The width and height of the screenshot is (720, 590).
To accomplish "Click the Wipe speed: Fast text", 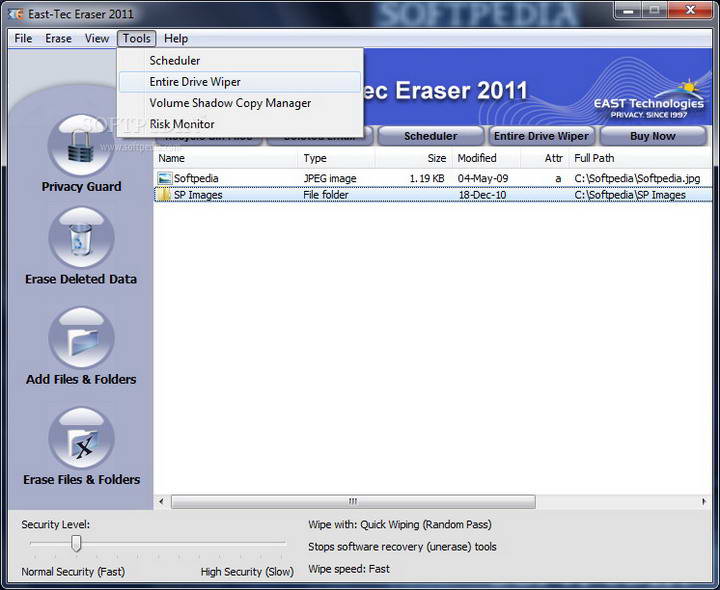I will click(x=349, y=569).
